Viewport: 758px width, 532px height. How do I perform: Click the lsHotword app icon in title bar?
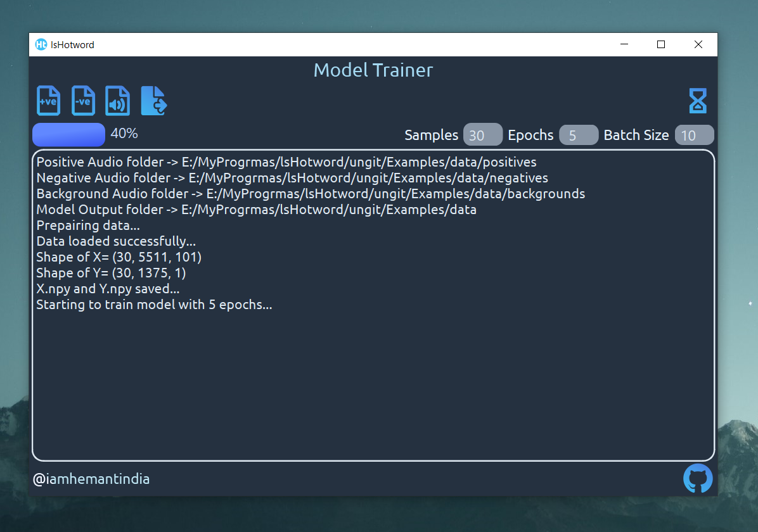coord(41,44)
